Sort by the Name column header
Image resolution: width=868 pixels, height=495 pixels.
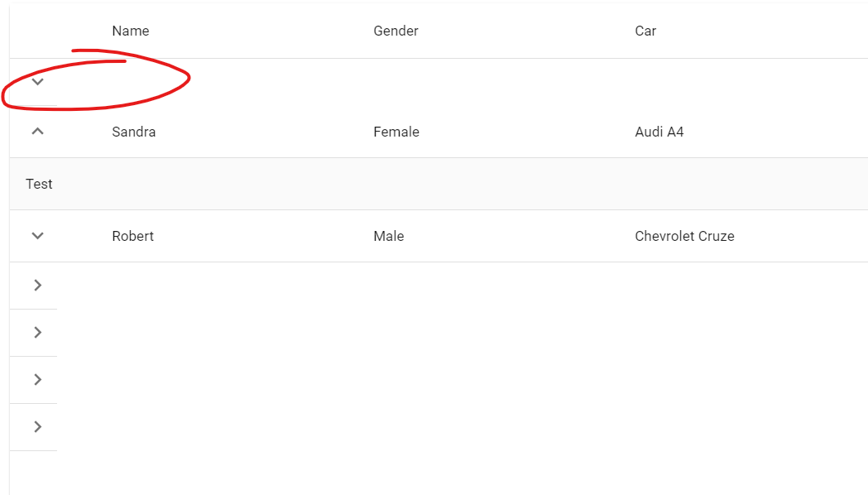(130, 31)
